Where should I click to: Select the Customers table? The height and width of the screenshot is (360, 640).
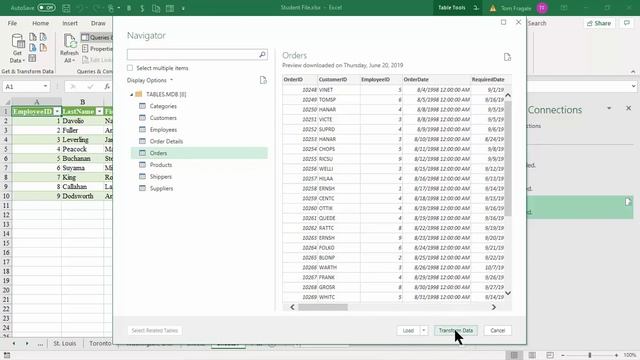163,118
